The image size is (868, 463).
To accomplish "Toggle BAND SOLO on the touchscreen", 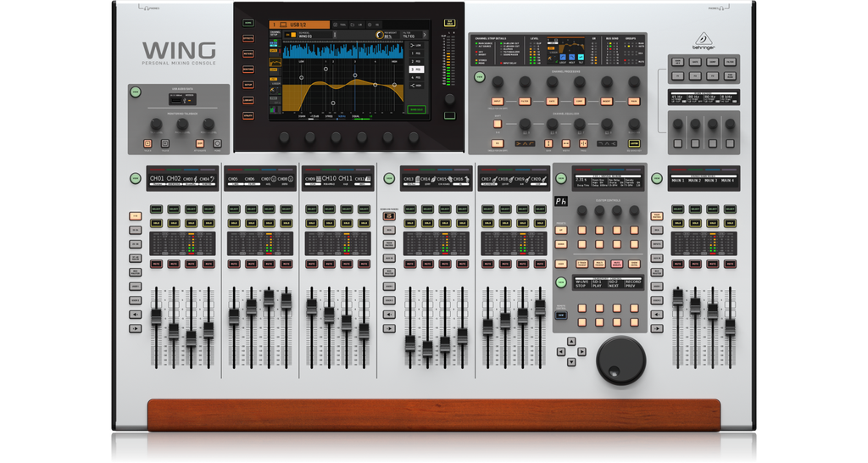I will [x=416, y=109].
